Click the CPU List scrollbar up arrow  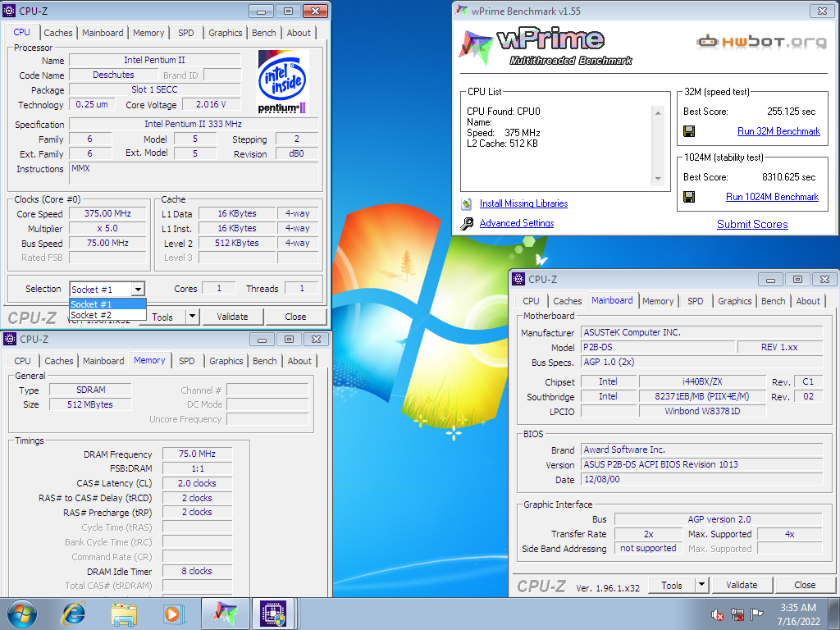click(658, 112)
